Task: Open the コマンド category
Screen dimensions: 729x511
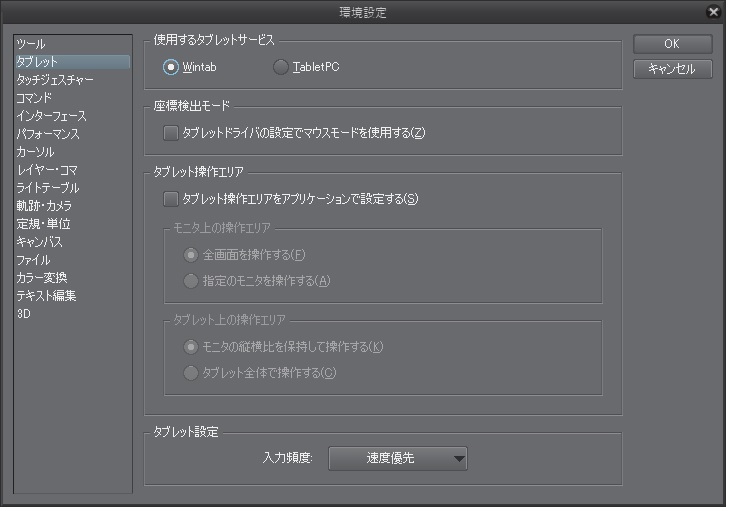Action: [73, 98]
